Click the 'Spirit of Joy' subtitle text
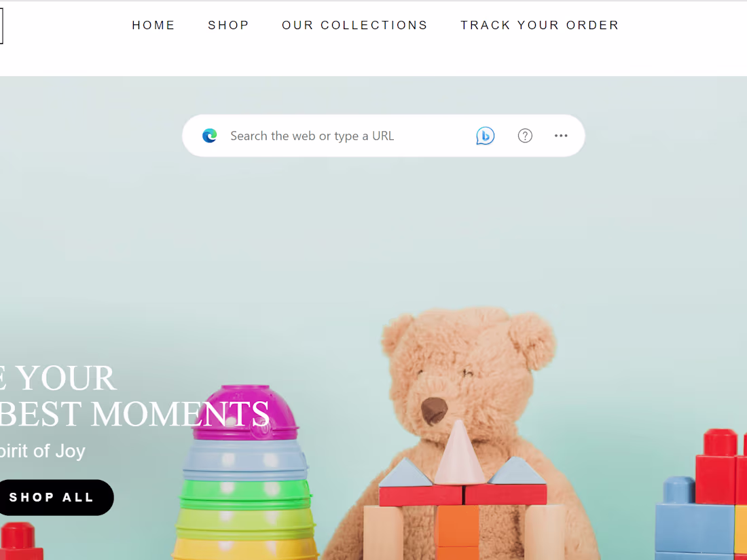This screenshot has width=747, height=560. 42,451
